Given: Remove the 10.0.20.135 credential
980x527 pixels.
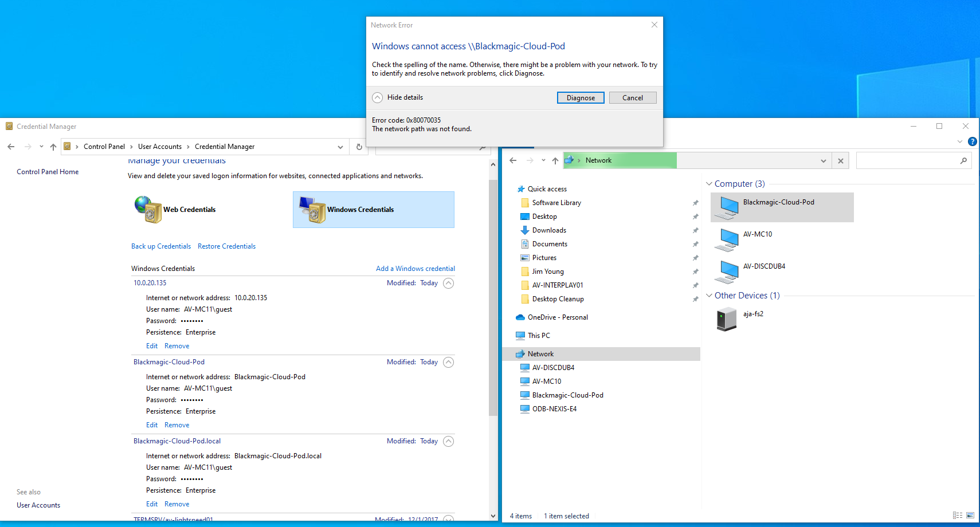Looking at the screenshot, I should pyautogui.click(x=177, y=346).
